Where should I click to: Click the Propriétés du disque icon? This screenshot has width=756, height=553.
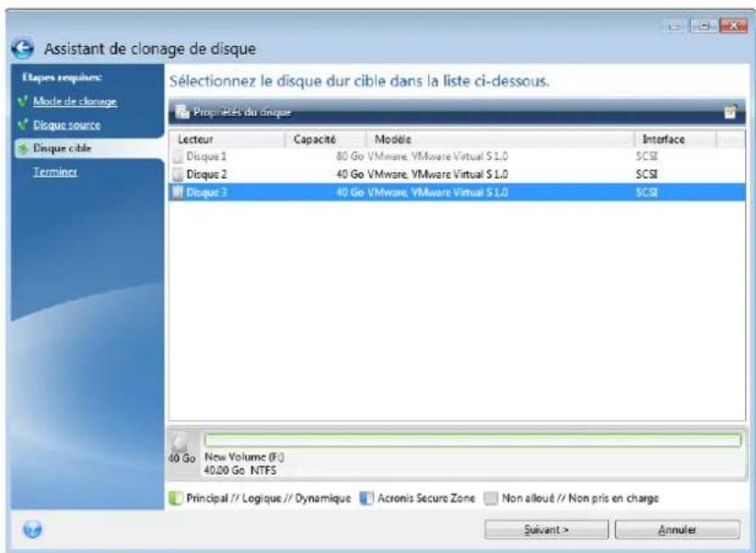pyautogui.click(x=182, y=111)
